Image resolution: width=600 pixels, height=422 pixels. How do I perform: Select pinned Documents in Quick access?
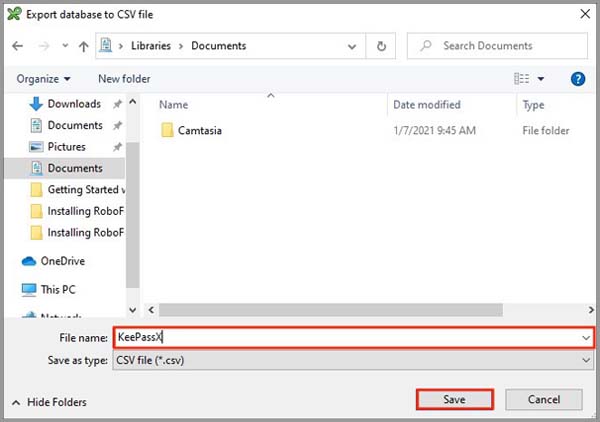click(x=75, y=125)
